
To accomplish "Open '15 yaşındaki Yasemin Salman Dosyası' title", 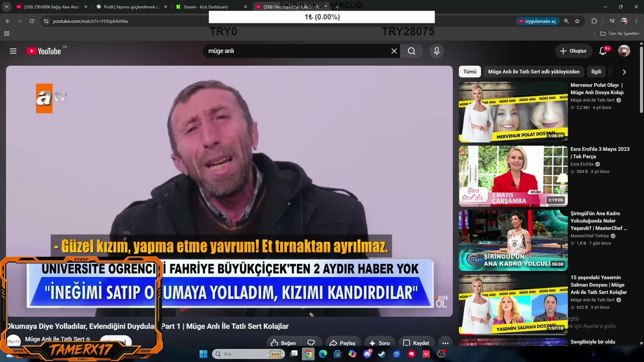I will coord(599,285).
